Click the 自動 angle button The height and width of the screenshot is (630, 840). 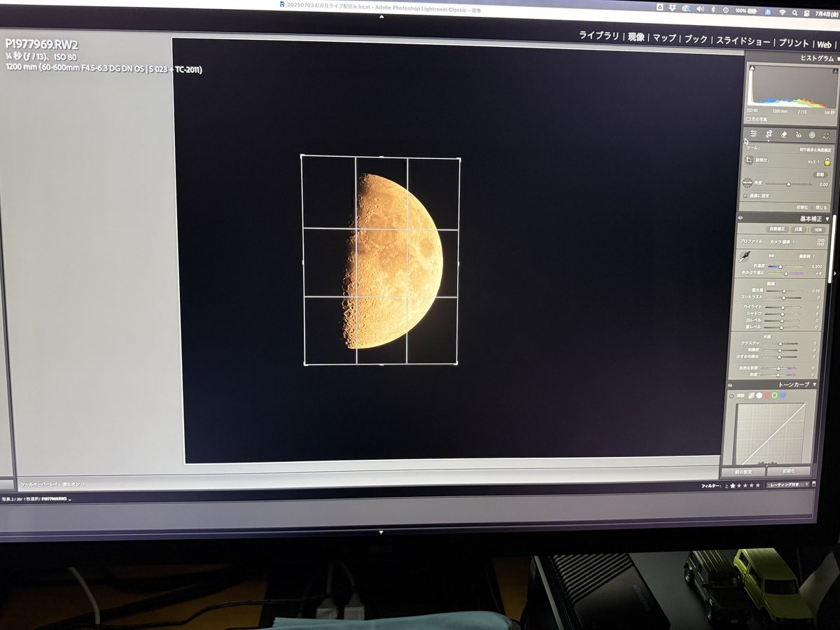point(820,174)
